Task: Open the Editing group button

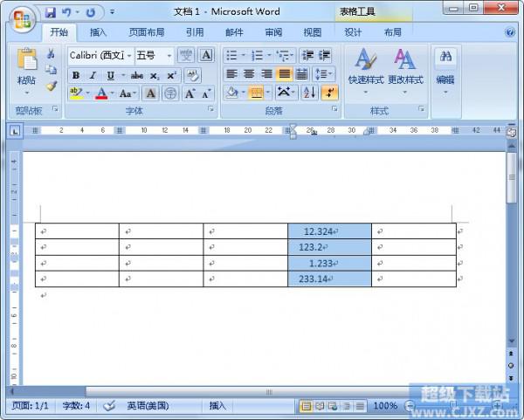Action: tap(445, 71)
